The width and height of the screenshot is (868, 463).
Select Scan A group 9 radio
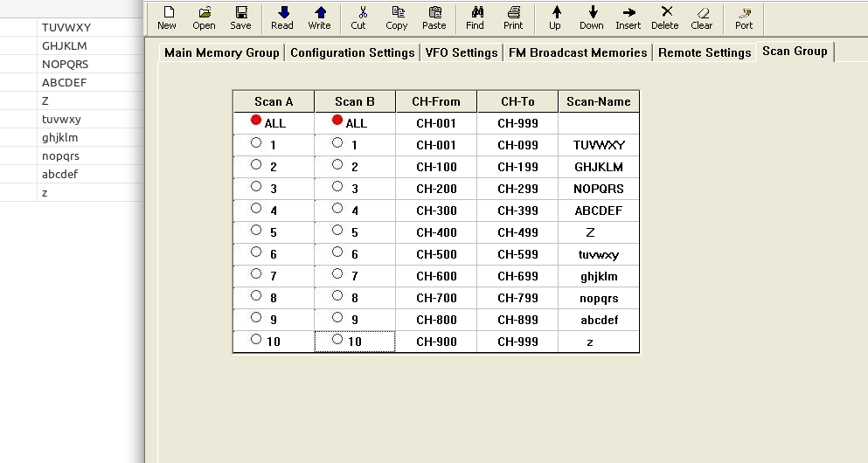(256, 317)
